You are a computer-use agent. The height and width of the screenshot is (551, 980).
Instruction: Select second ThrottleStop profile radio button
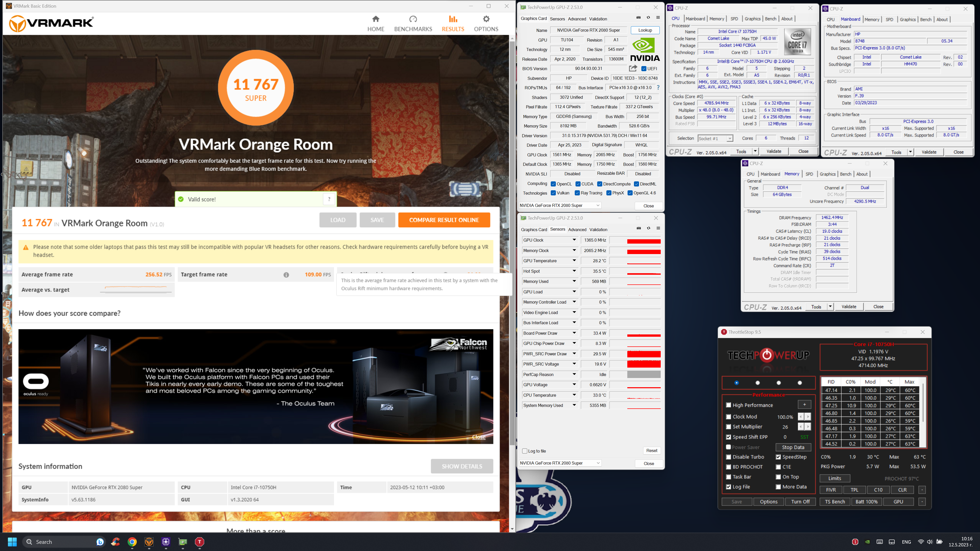(x=757, y=383)
